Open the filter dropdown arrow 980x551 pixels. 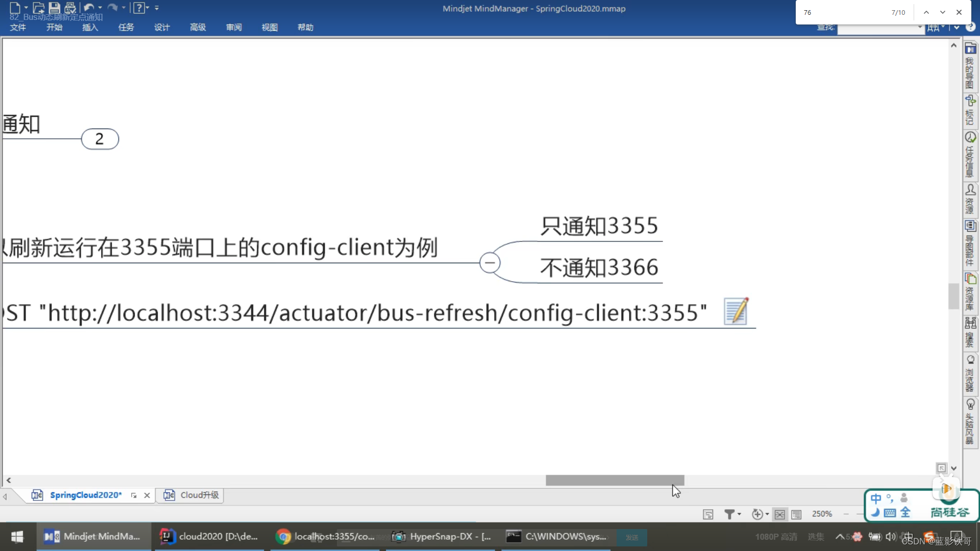click(x=739, y=514)
